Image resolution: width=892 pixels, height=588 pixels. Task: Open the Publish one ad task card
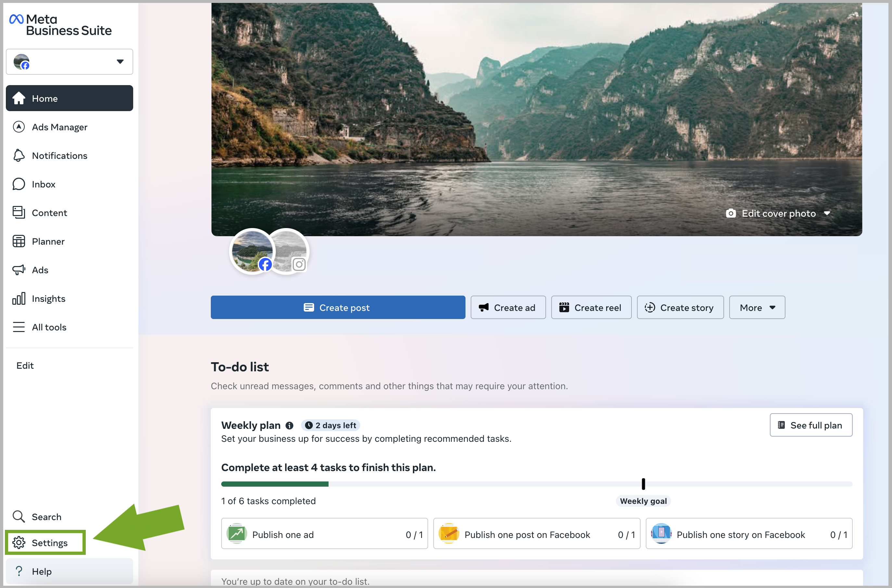[324, 534]
